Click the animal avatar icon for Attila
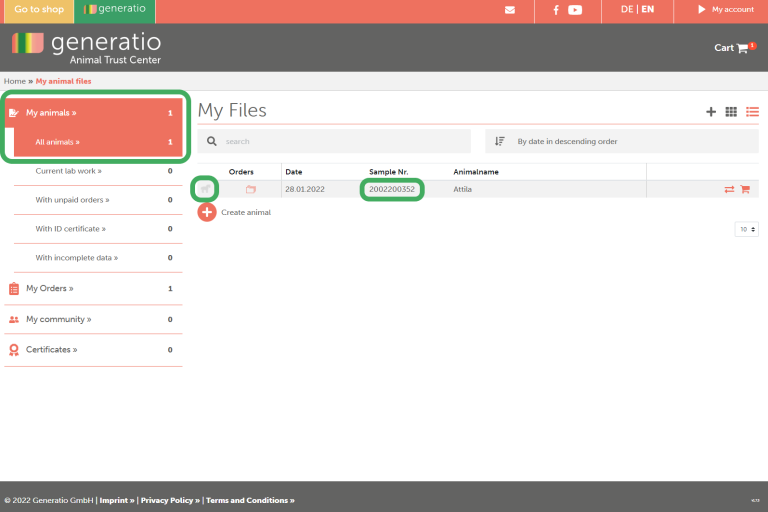The height and width of the screenshot is (512, 768). coord(205,189)
